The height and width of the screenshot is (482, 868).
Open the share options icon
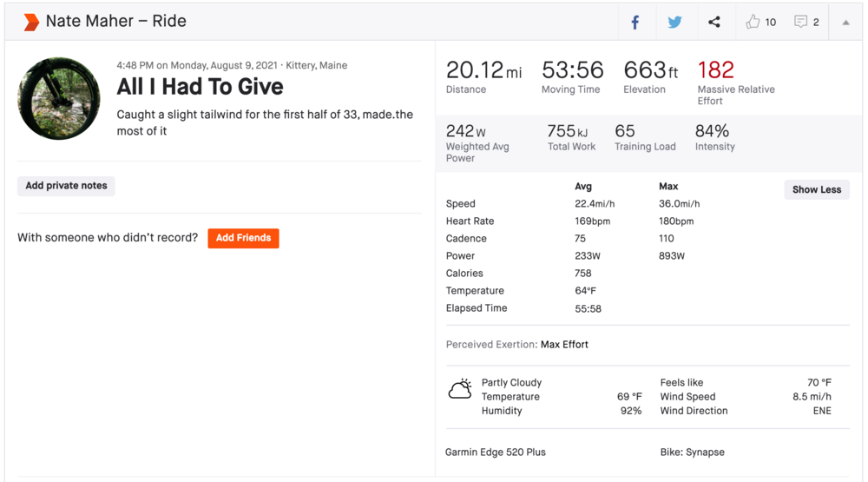coord(713,23)
